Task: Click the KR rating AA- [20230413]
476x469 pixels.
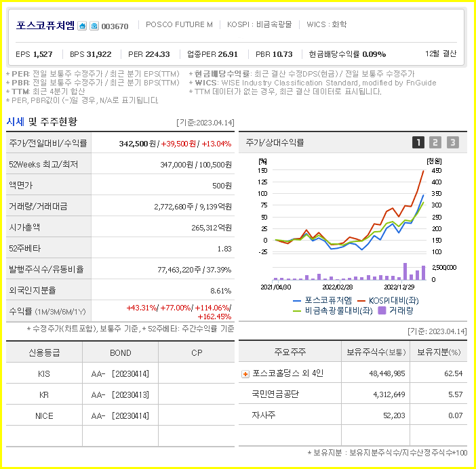Action: (x=120, y=394)
